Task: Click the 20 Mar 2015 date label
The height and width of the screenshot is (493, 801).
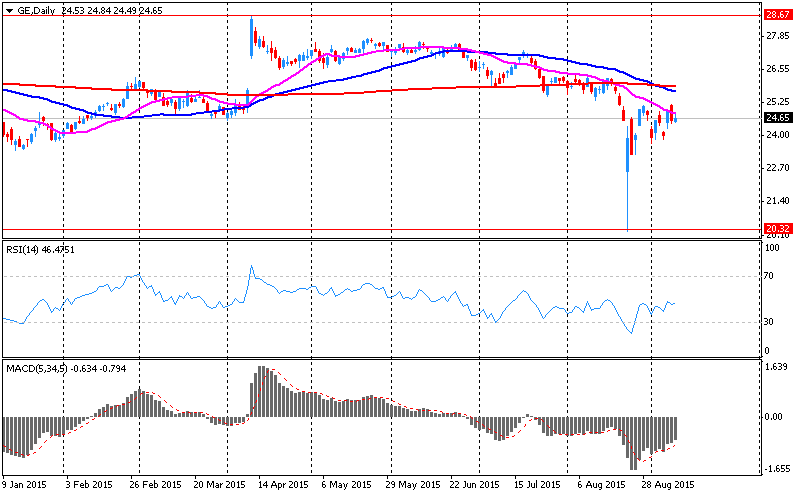Action: point(220,484)
